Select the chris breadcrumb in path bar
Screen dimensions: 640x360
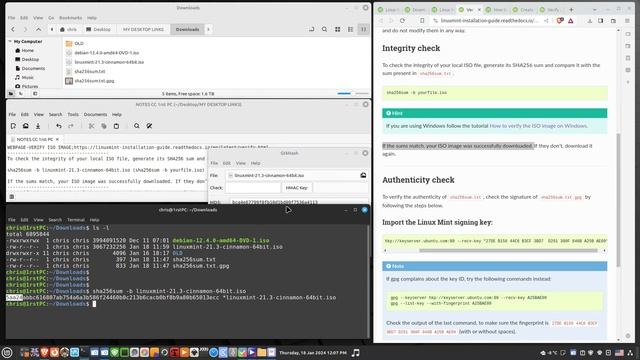click(x=68, y=29)
